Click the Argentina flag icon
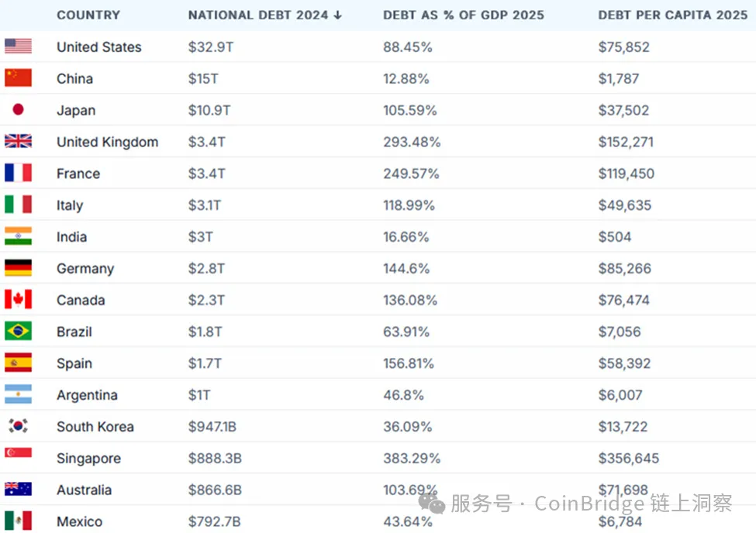The height and width of the screenshot is (533, 756). [18, 394]
